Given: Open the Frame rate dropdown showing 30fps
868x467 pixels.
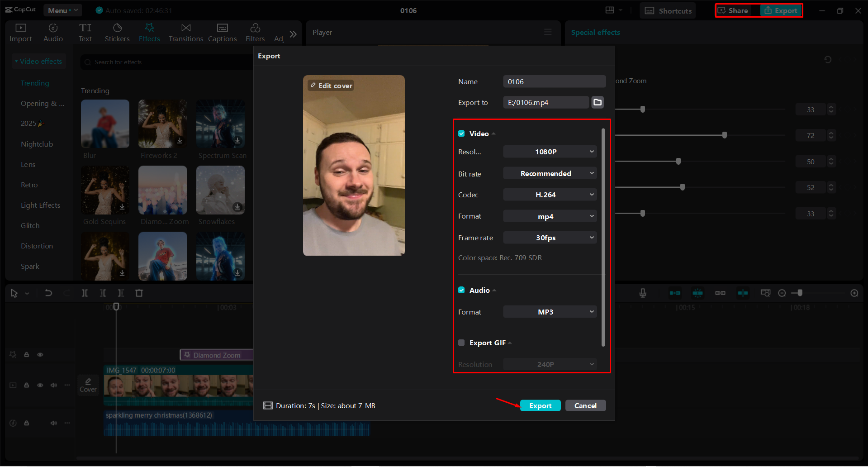Looking at the screenshot, I should pos(550,237).
